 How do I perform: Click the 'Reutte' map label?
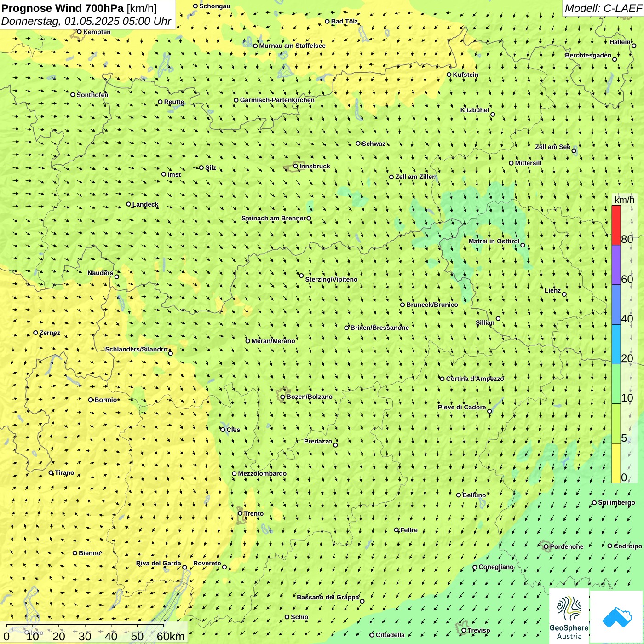tap(174, 102)
